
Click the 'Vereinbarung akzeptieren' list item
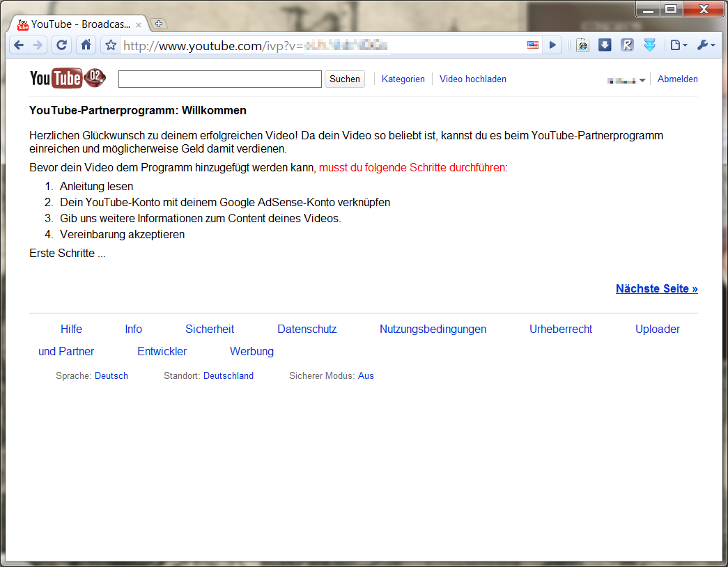(122, 235)
